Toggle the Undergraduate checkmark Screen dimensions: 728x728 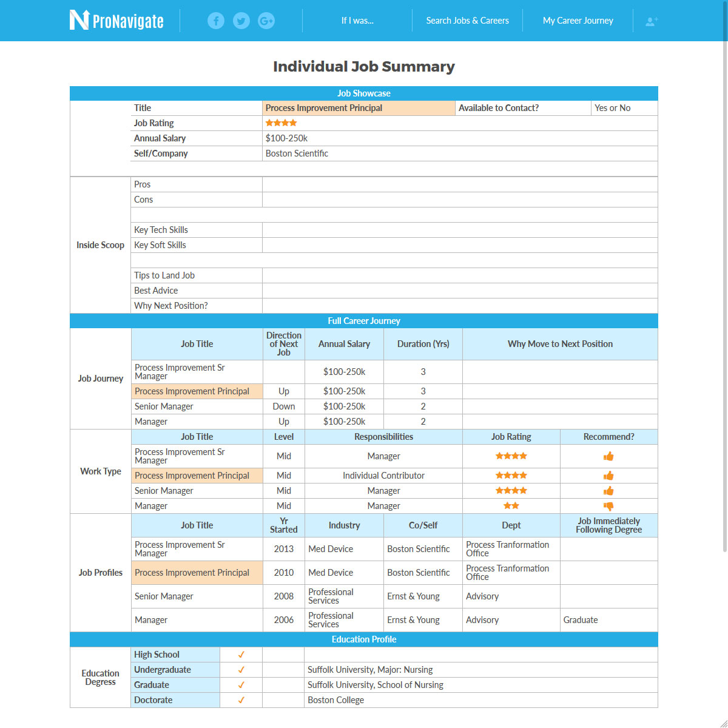(x=241, y=670)
